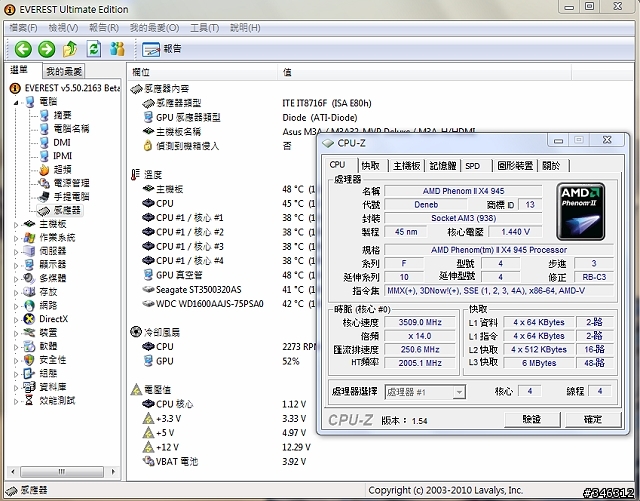Switch to the 記憶體 tab in CPU-Z
Viewport: 640px width, 501px height.
tap(443, 165)
